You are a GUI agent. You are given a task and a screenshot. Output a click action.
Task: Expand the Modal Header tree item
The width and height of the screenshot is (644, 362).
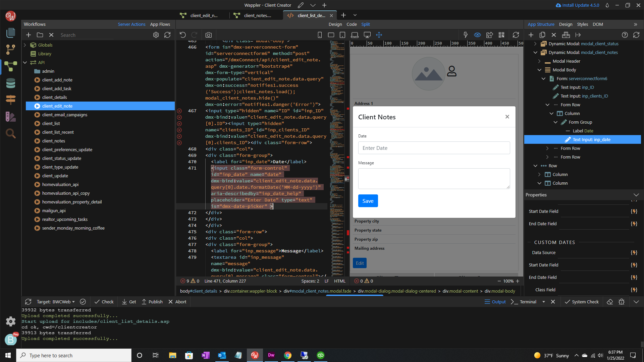tap(539, 61)
